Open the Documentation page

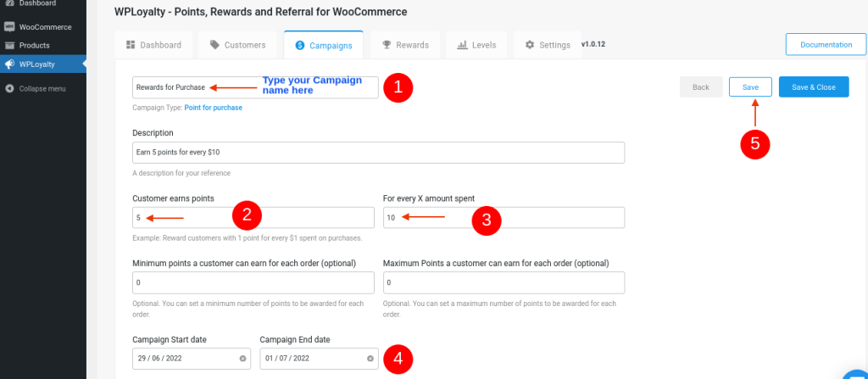(826, 45)
